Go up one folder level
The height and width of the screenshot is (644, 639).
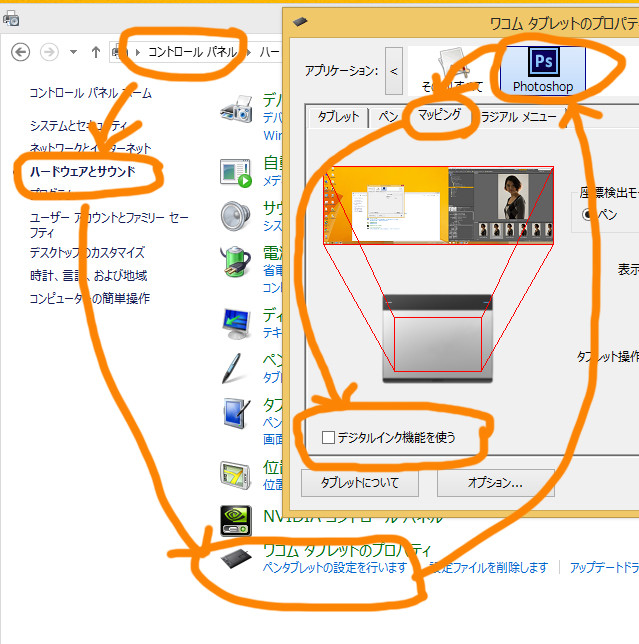click(96, 52)
